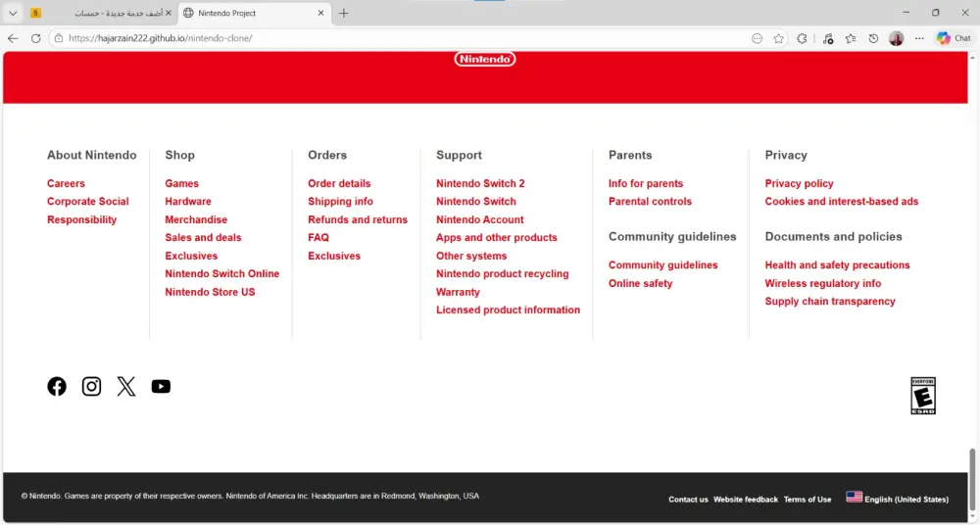Select the Nintendo Project tab
The width and height of the screenshot is (980, 525).
[x=253, y=13]
